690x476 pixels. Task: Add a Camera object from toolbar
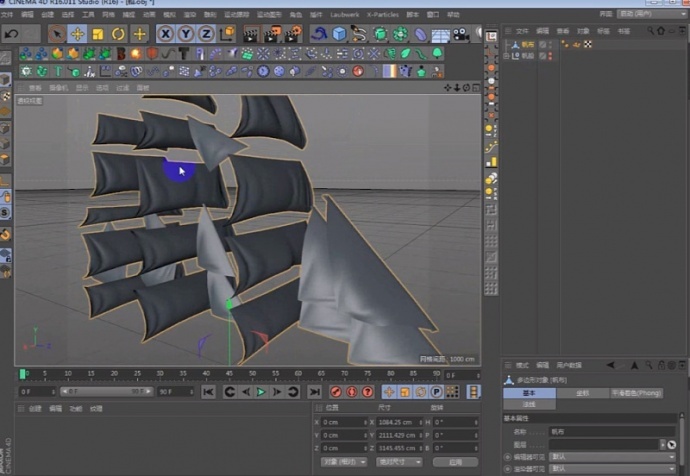coord(460,34)
